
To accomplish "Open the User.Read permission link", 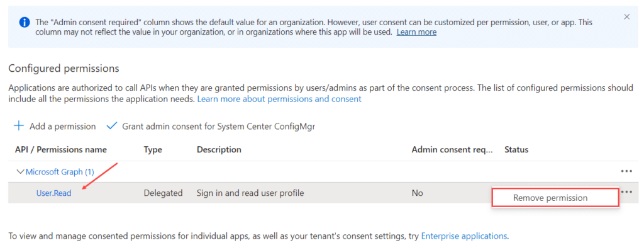I will coord(54,193).
